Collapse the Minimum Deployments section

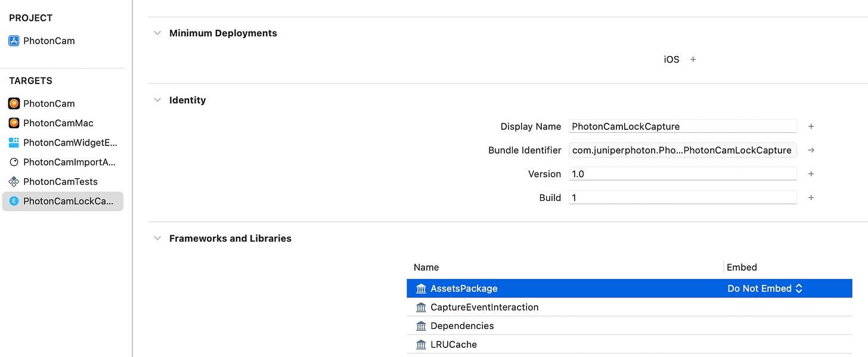(x=157, y=33)
